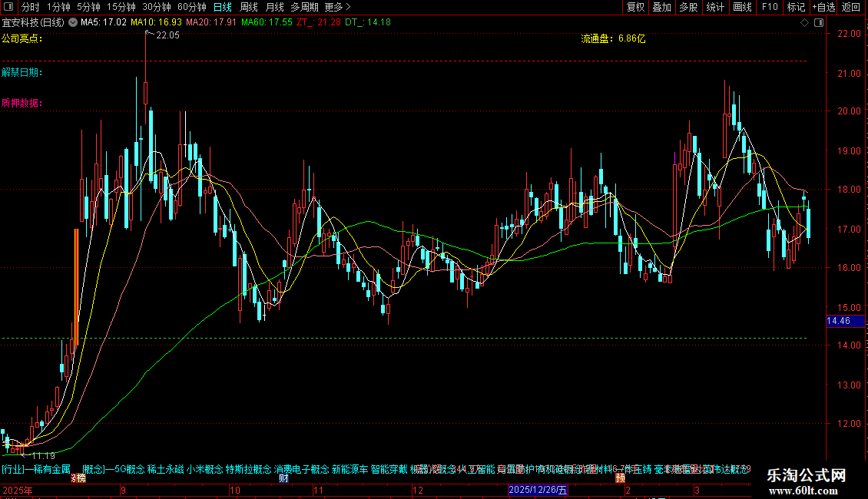Click the [行业]—稀有金属 industry tag
Viewport: 868px width, 499px height.
(36, 469)
